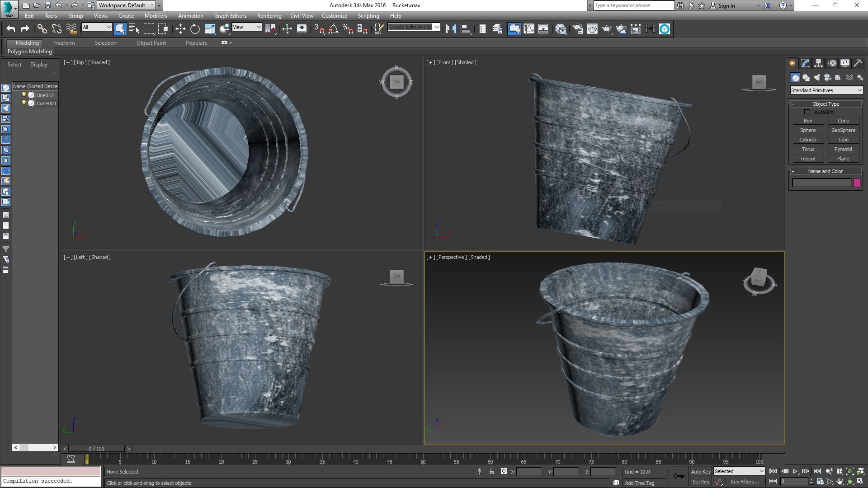Open the Standard Primitives dropdown
This screenshot has height=488, width=868.
(x=826, y=90)
